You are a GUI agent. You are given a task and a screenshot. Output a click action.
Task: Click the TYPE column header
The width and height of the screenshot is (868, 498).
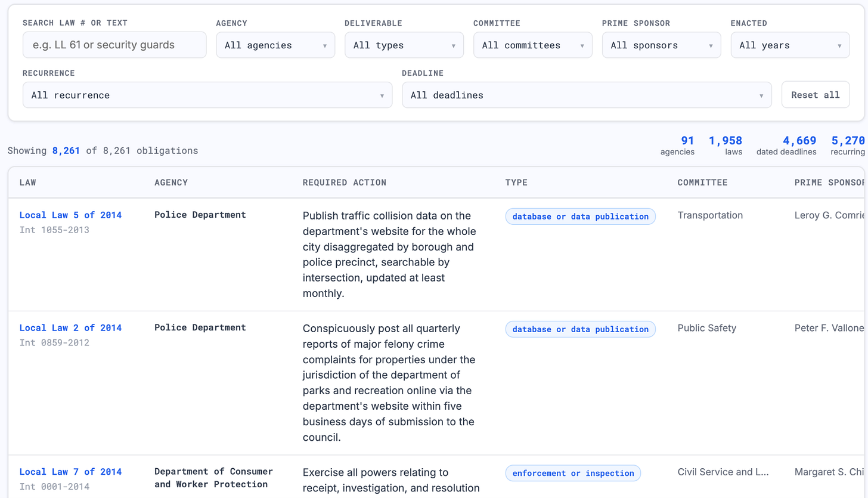[x=516, y=182]
